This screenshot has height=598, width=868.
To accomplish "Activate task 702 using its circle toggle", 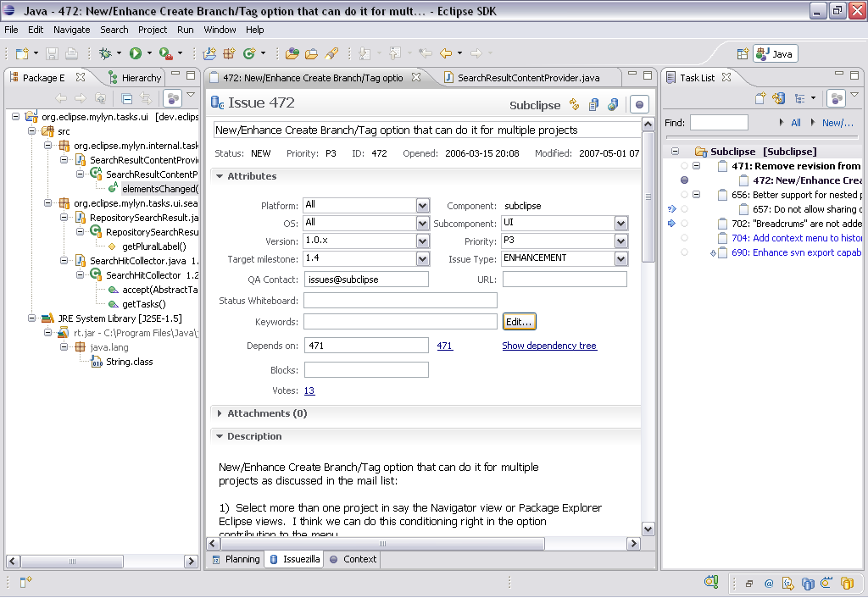I will tap(685, 224).
